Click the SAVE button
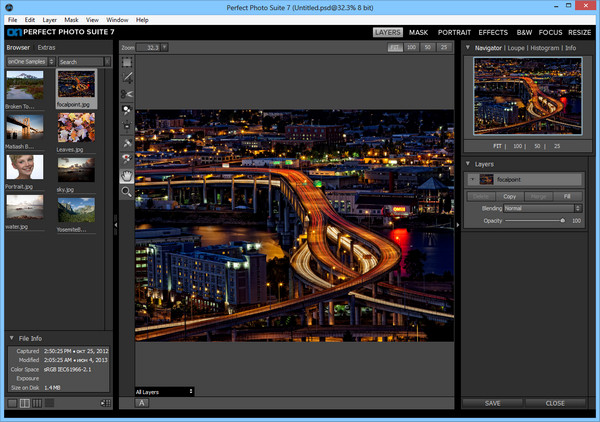600x422 pixels. pos(492,403)
